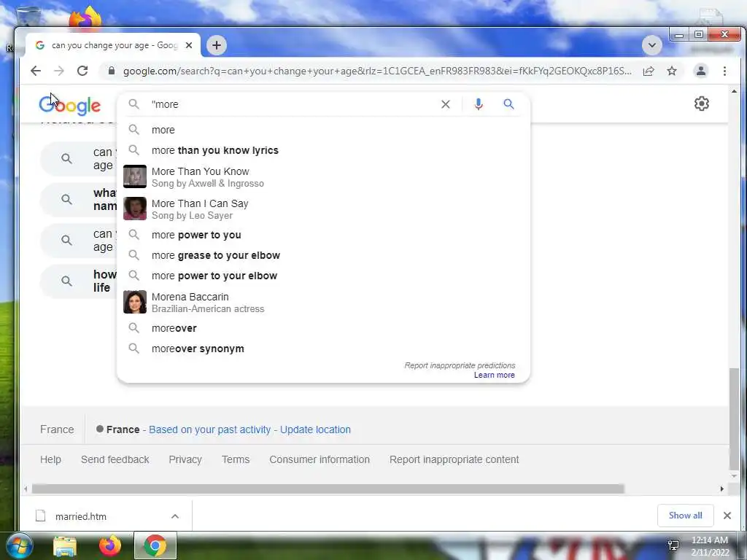Open the 'Consumer information' link
747x560 pixels.
(x=320, y=459)
